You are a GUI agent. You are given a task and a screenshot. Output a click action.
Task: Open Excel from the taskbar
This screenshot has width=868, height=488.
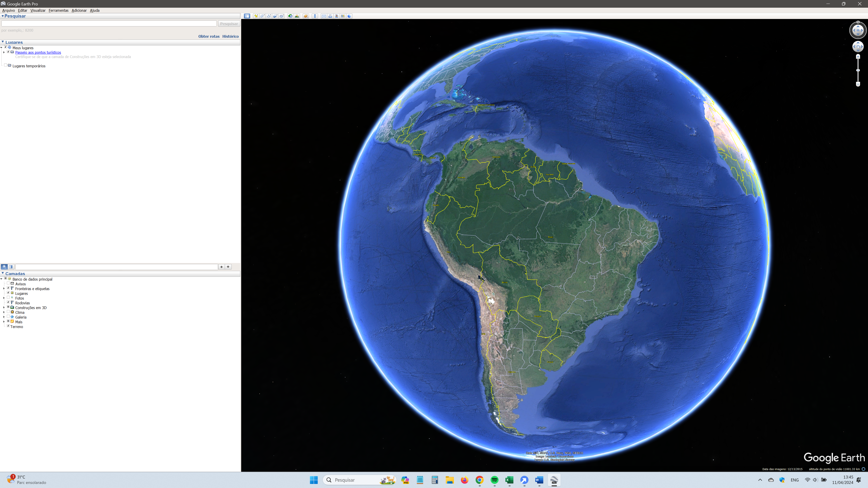pos(509,480)
